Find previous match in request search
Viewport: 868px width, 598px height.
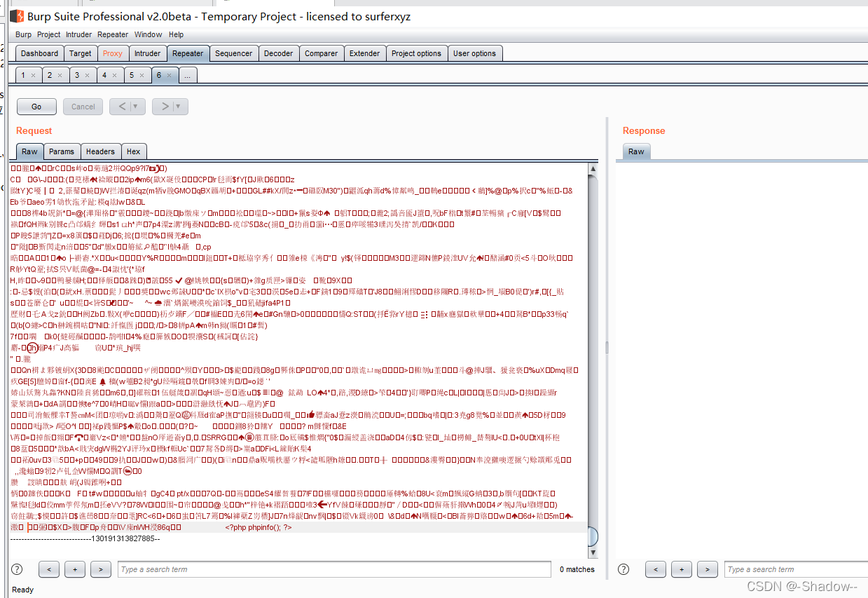point(49,569)
